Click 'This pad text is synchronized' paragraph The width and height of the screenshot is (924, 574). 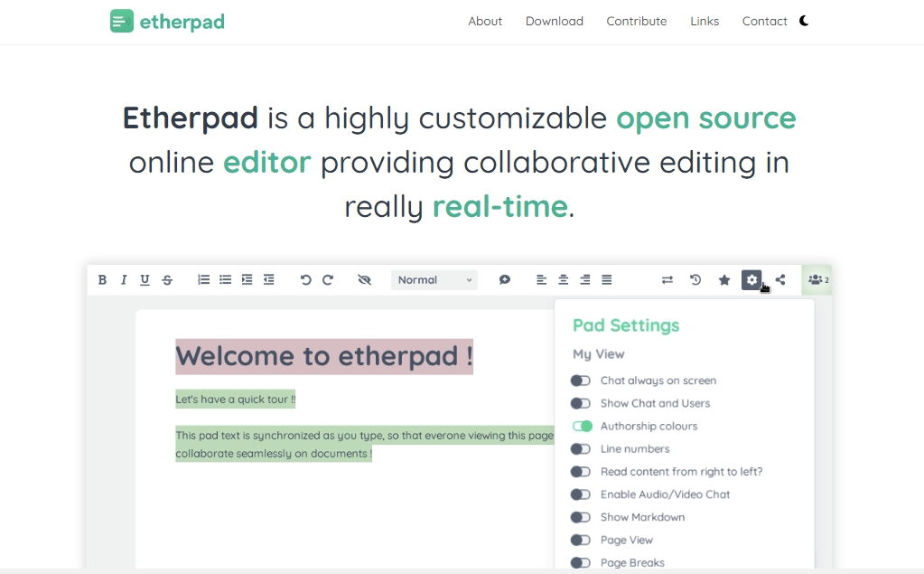(365, 436)
